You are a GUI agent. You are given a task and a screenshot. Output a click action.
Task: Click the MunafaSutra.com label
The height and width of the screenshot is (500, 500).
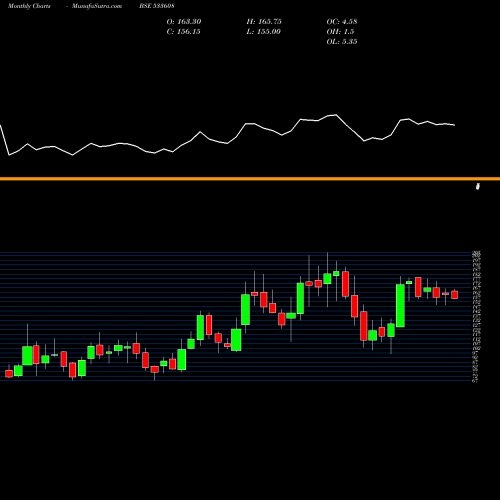coord(97,6)
